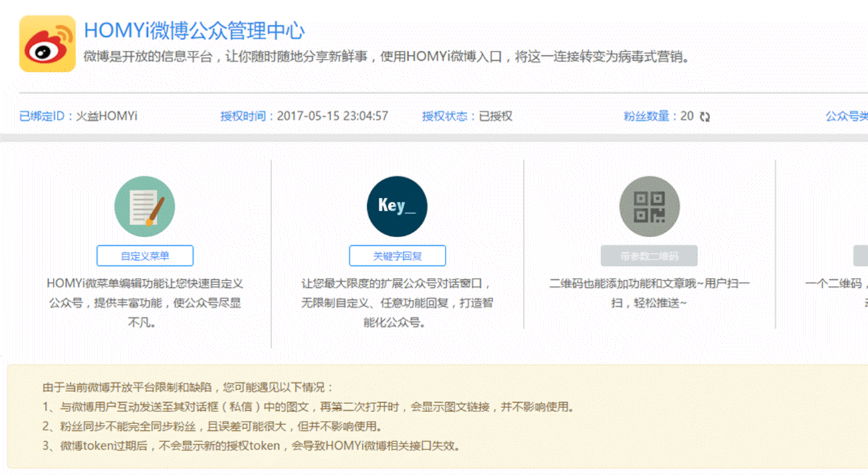
Task: Click the Weibo logo icon
Action: tap(47, 43)
